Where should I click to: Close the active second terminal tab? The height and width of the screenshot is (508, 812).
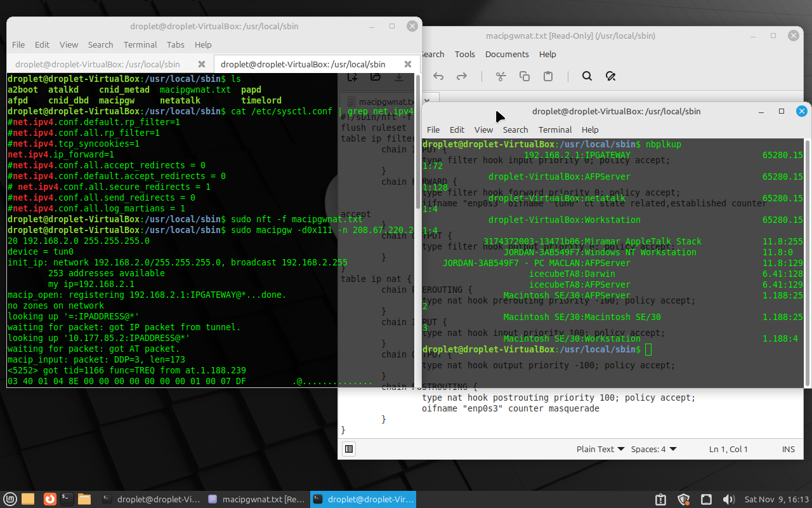pyautogui.click(x=407, y=64)
